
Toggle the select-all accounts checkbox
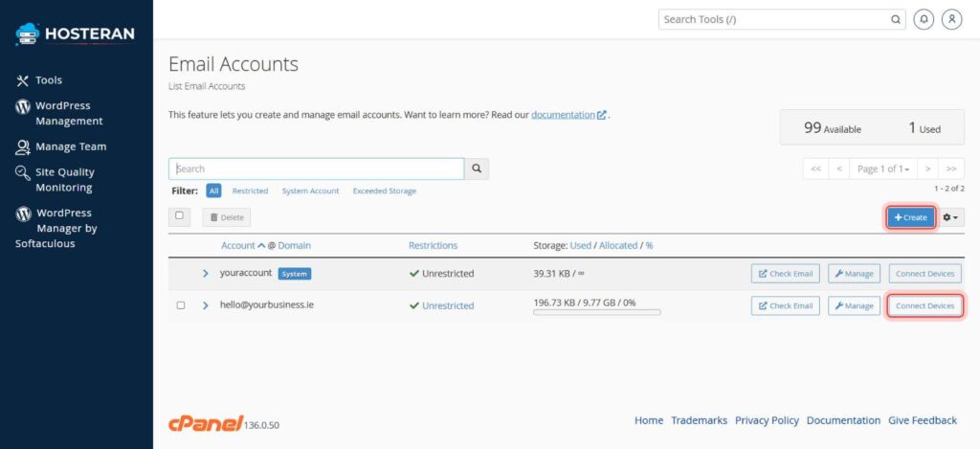179,215
